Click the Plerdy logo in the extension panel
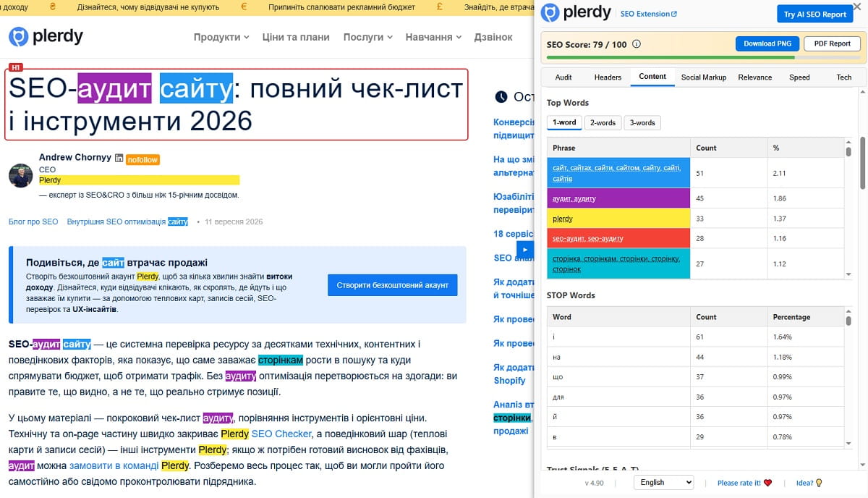 [x=575, y=14]
